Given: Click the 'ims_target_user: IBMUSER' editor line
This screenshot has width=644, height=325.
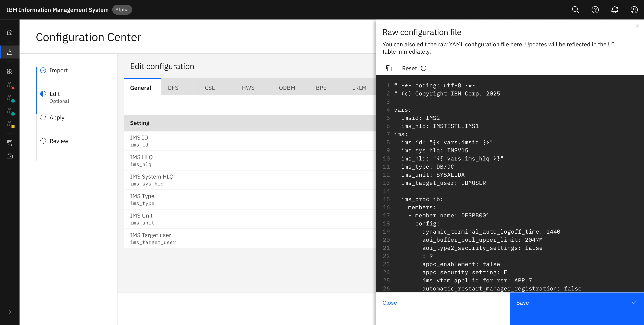Looking at the screenshot, I should coord(443,183).
